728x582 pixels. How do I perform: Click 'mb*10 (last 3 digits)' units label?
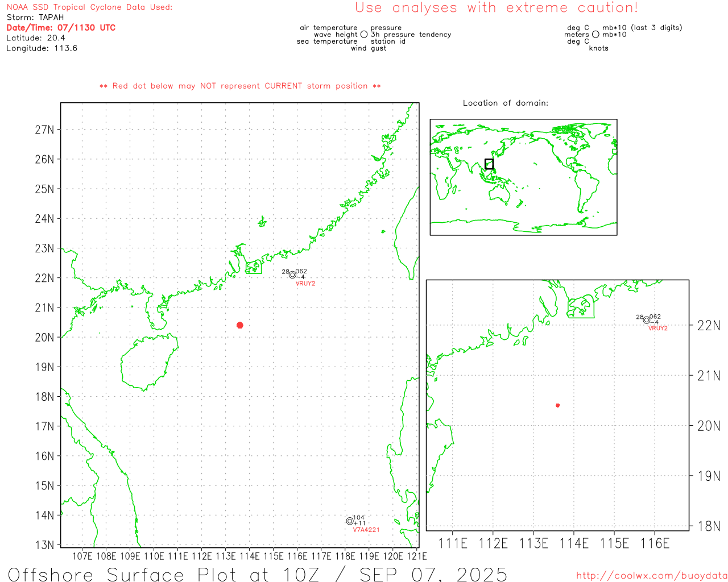[x=643, y=28]
